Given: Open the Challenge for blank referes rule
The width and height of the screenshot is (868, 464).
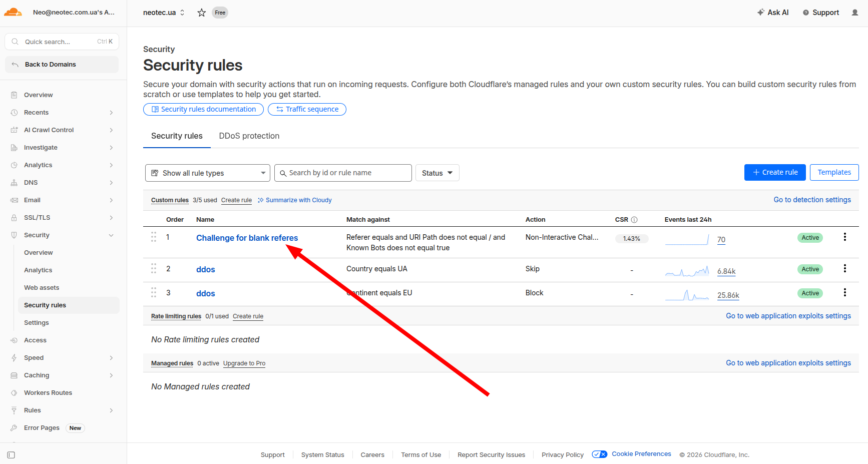Looking at the screenshot, I should pyautogui.click(x=247, y=238).
